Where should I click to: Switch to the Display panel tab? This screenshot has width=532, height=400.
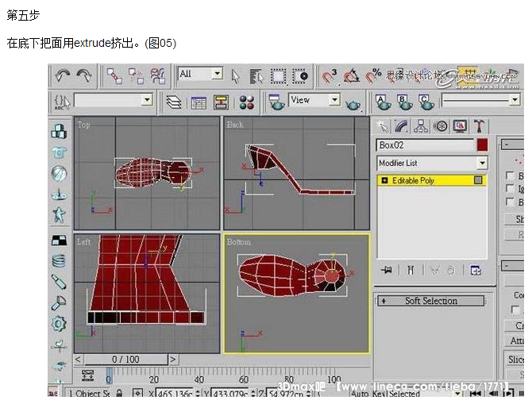click(x=460, y=126)
